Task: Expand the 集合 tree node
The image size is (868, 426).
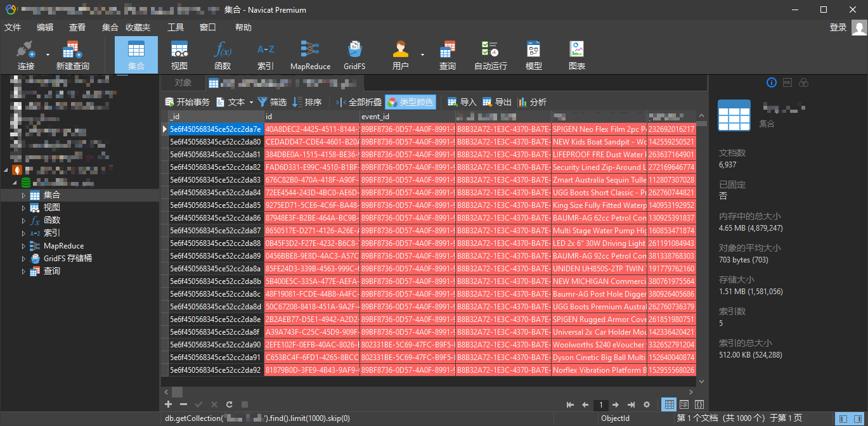Action: coord(24,195)
